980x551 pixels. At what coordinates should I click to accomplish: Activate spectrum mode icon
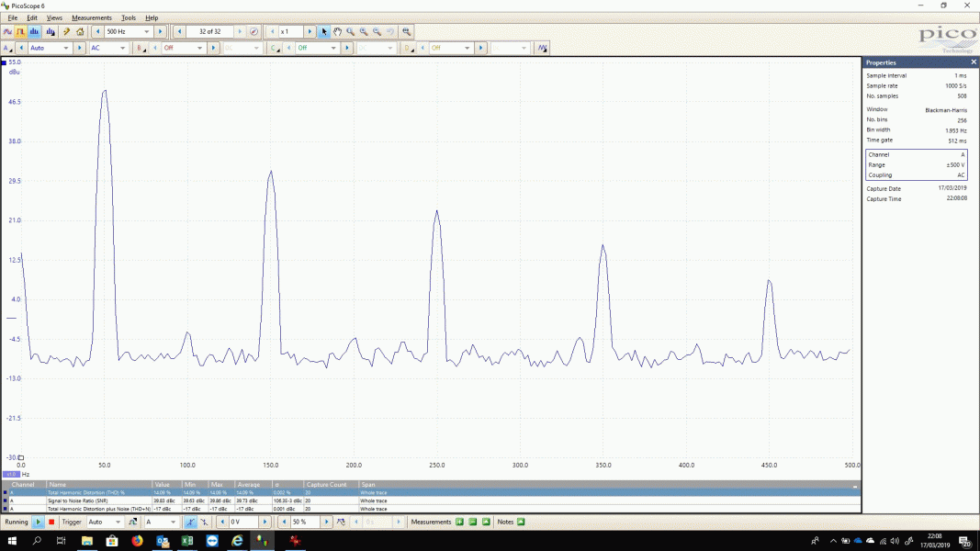[x=34, y=31]
